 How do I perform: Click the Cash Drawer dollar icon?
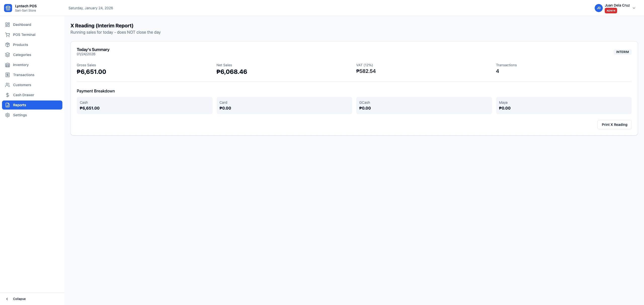[8, 95]
